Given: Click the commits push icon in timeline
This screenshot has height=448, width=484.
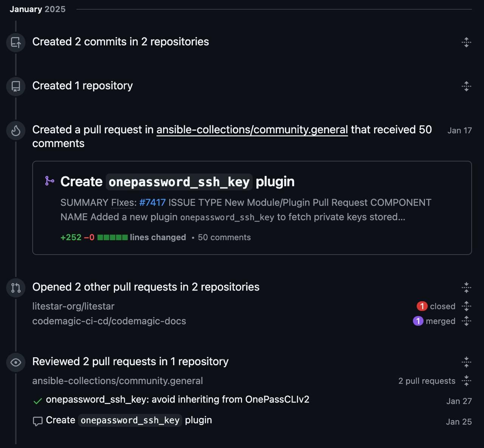Looking at the screenshot, I should coord(16,42).
